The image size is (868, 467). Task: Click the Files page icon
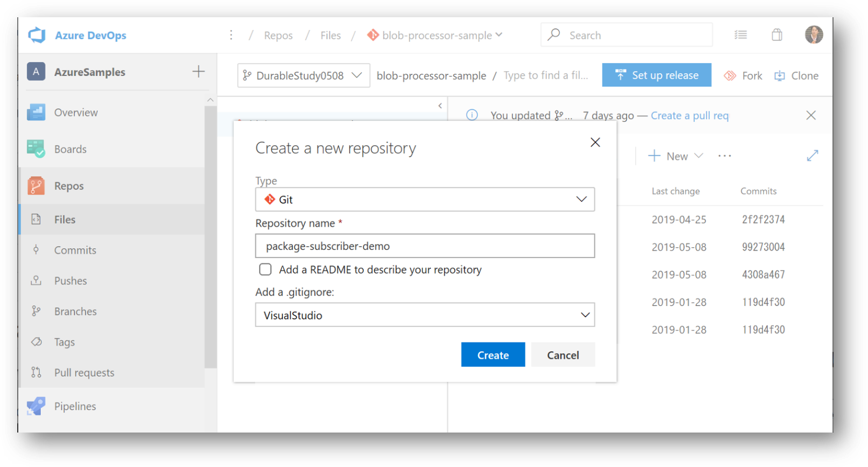[x=36, y=219]
